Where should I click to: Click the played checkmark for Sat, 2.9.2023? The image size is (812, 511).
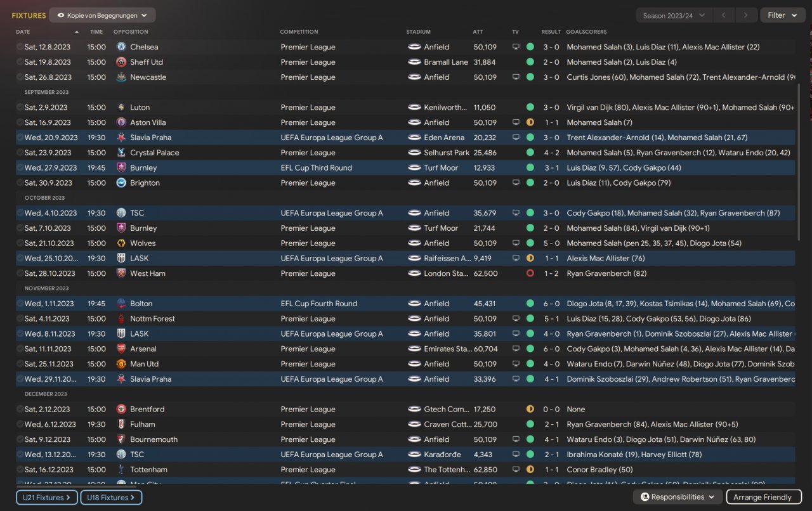click(20, 107)
